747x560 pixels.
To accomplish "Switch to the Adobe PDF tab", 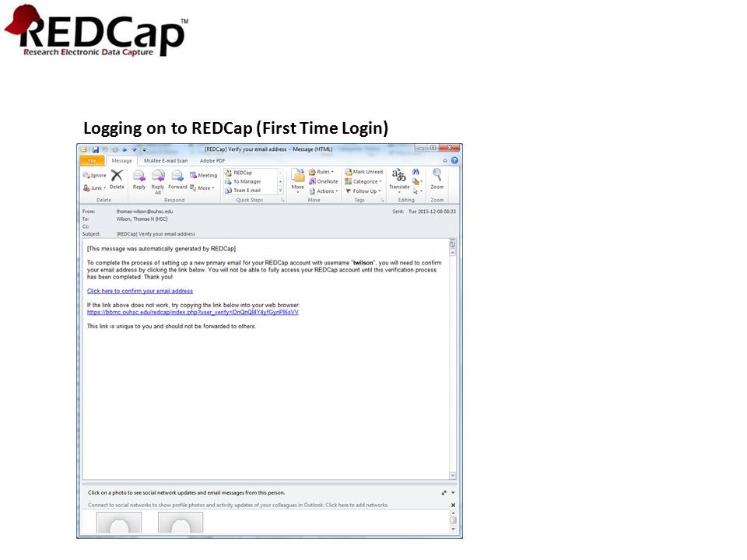I will pos(212,161).
